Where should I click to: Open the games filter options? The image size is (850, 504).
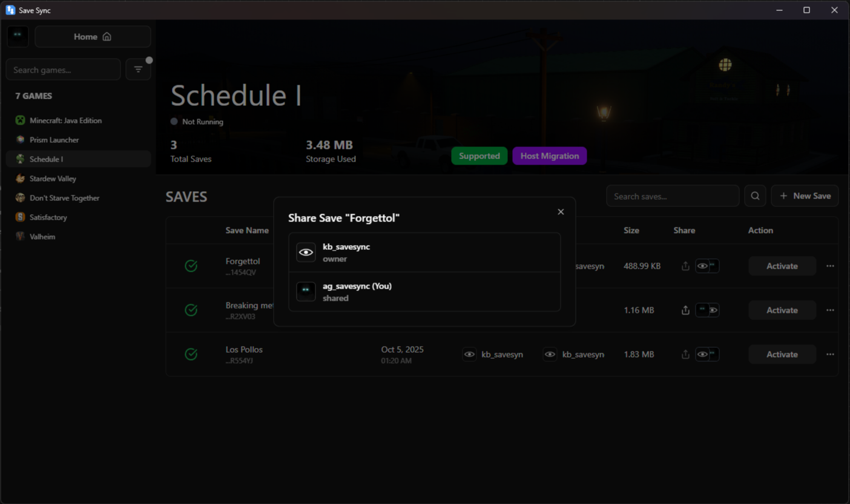138,70
